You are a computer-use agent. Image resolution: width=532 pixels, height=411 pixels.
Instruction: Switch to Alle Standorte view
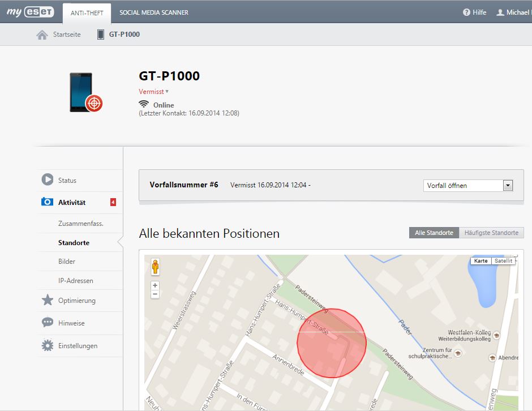click(x=434, y=233)
